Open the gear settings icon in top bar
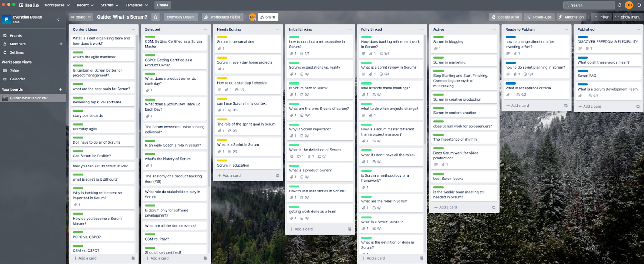Screen dimensions: 644x264 pos(639,5)
